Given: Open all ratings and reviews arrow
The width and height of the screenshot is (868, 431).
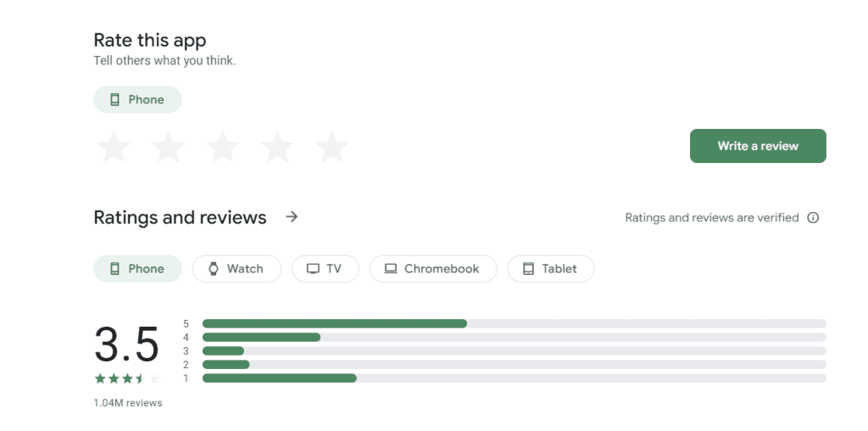Looking at the screenshot, I should tap(292, 216).
